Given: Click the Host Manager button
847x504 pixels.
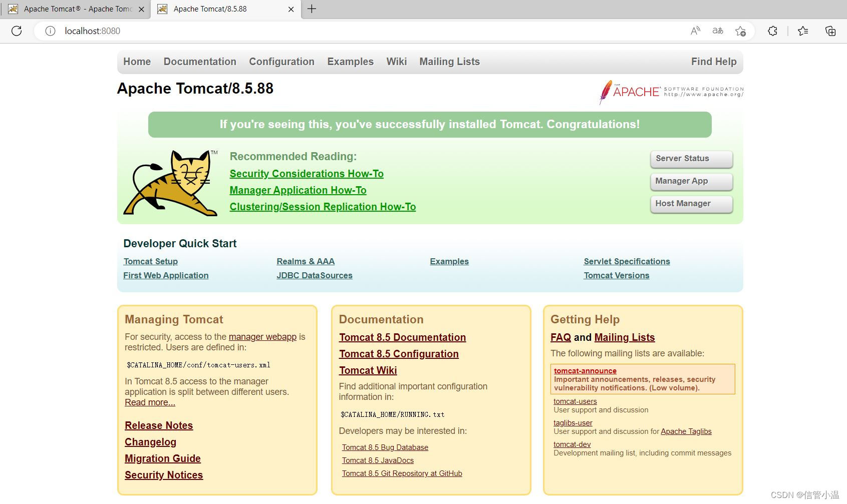Looking at the screenshot, I should click(691, 204).
